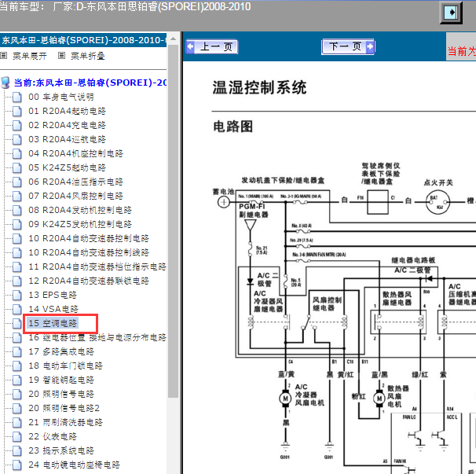Click document icon of 23 提示系统电路

(x=17, y=450)
